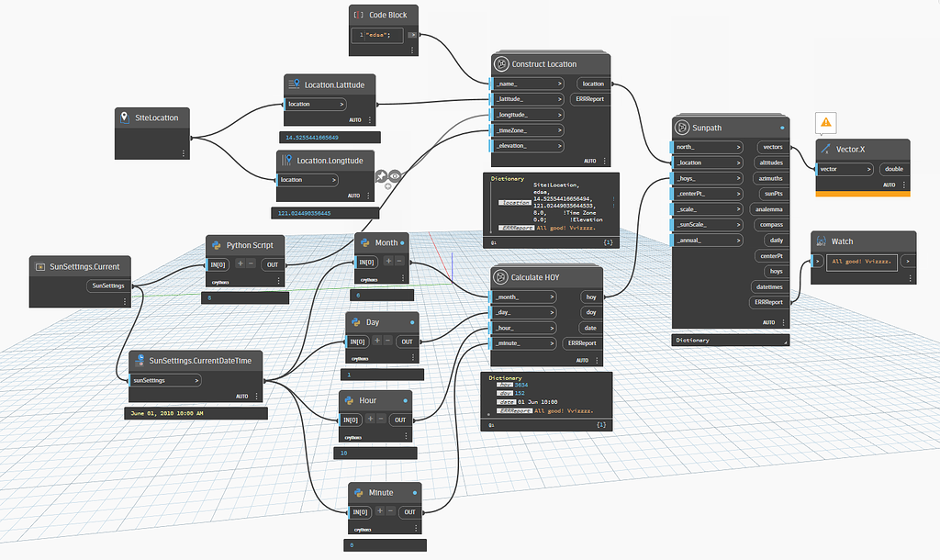
Task: Open SiteLocation node options menu
Action: coord(184,153)
